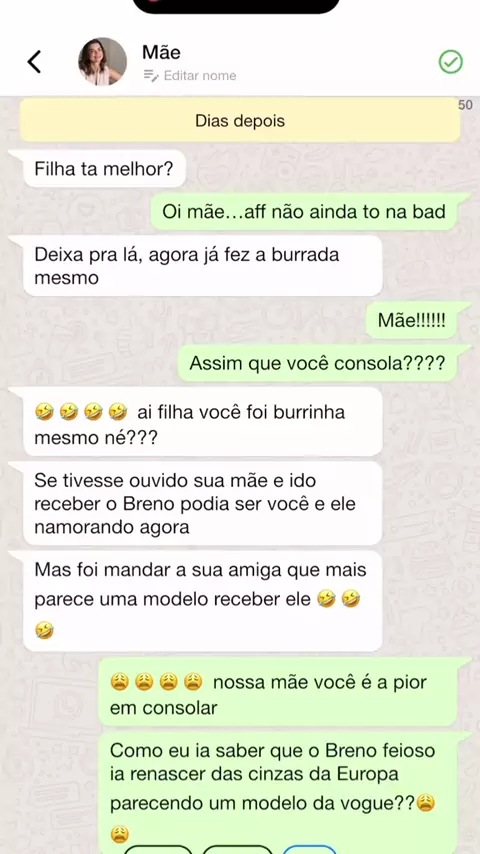Tap the back arrow in header
Viewport: 480px width, 854px height.
coord(34,62)
